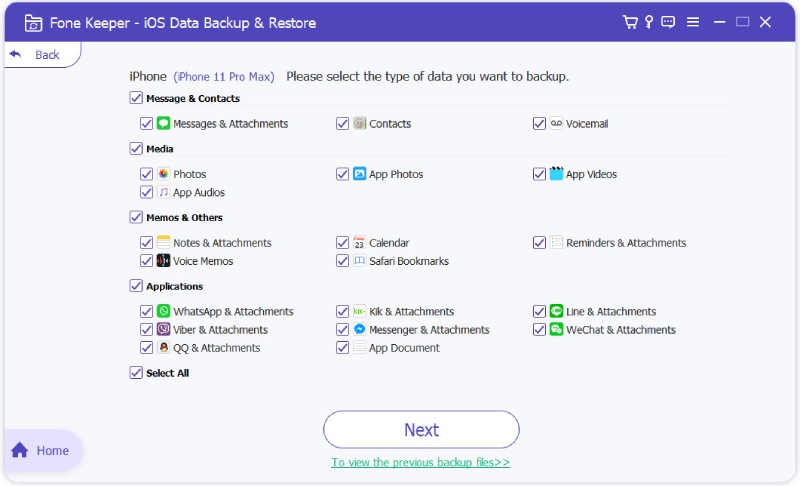Uncheck the Calendar checkbox
Viewport: 800px width, 486px height.
coord(342,242)
